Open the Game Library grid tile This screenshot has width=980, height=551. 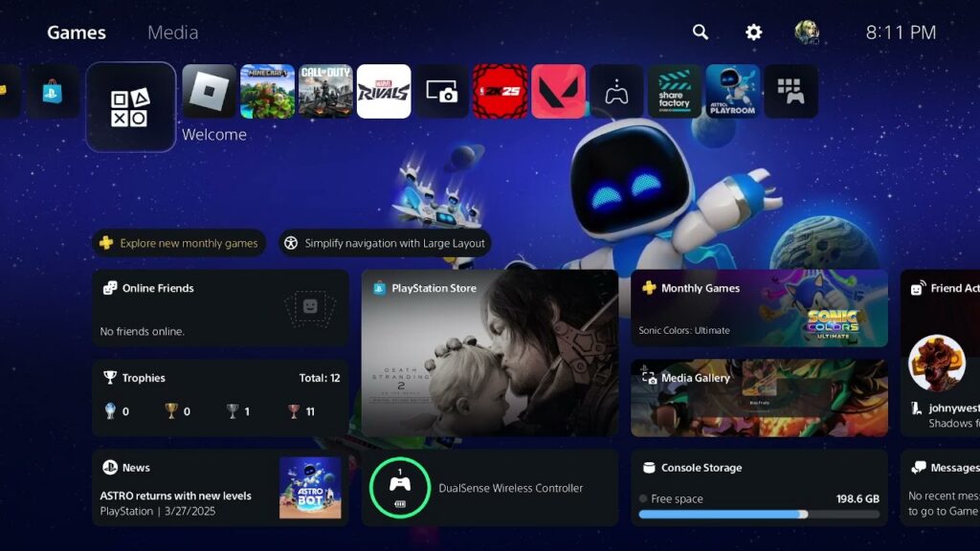791,91
